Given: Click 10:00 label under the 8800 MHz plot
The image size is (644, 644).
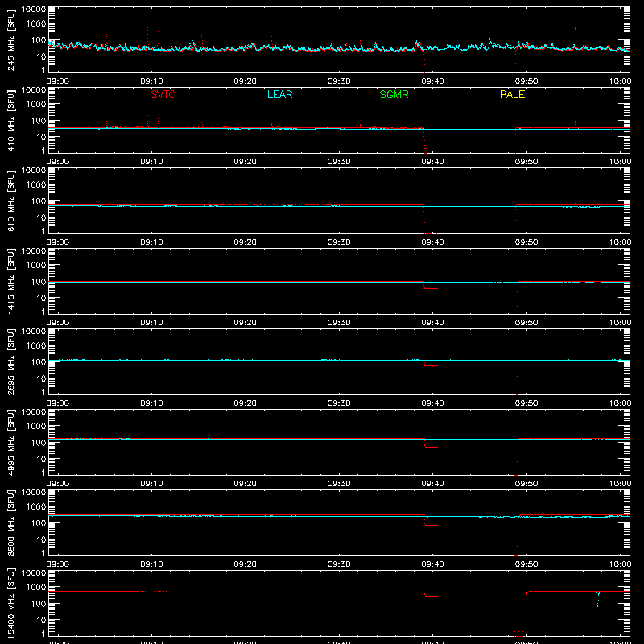Looking at the screenshot, I should (x=620, y=564).
